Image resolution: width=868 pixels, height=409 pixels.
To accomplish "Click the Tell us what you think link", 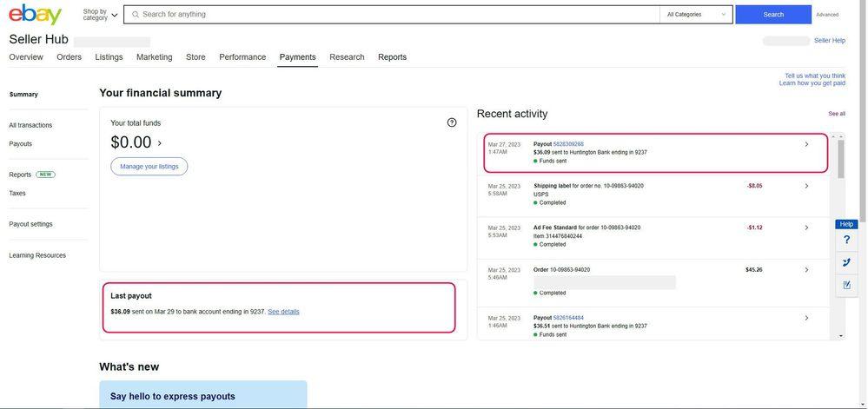I will (815, 76).
